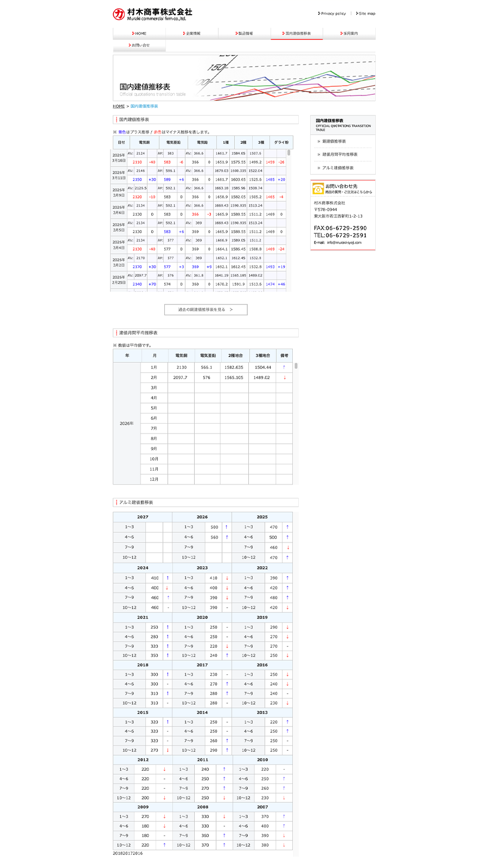Open sidebar link 建値月間平均推移表
Viewport: 488px width, 868px height.
tap(339, 155)
